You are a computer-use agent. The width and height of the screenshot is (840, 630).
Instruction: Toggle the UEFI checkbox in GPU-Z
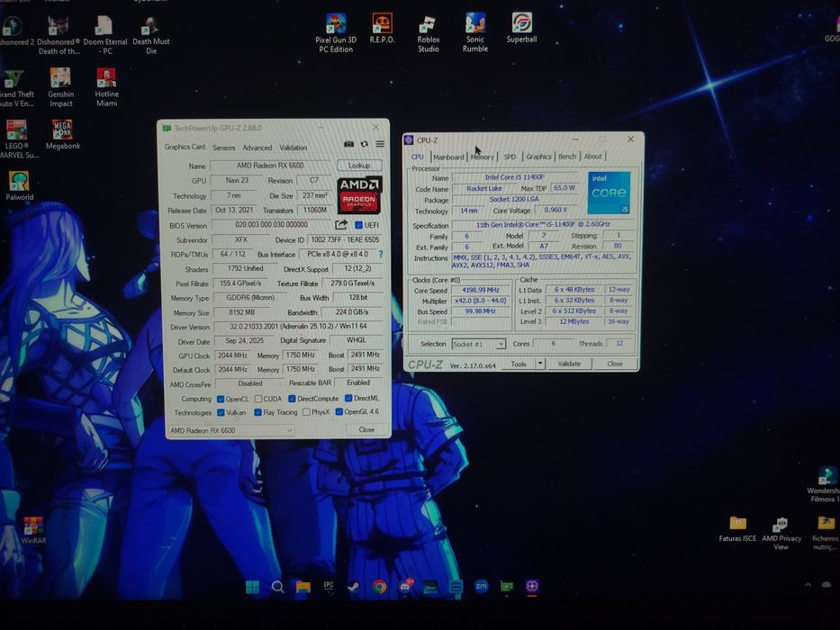click(358, 225)
